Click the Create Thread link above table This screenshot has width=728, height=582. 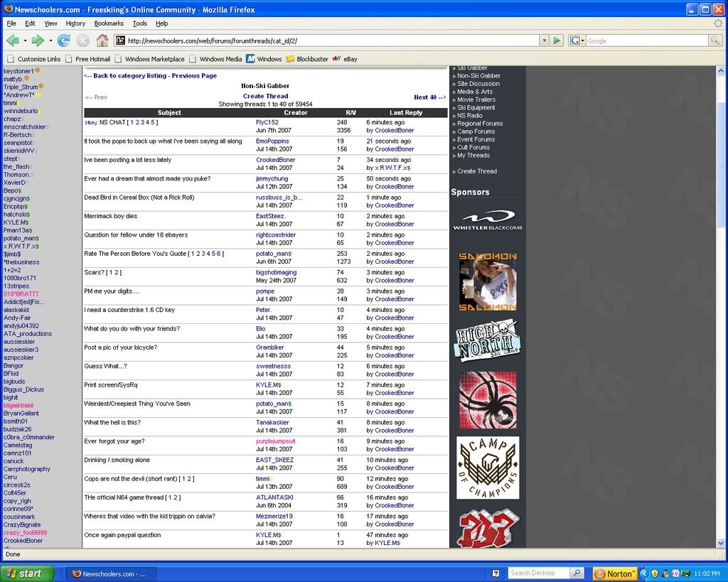(265, 96)
